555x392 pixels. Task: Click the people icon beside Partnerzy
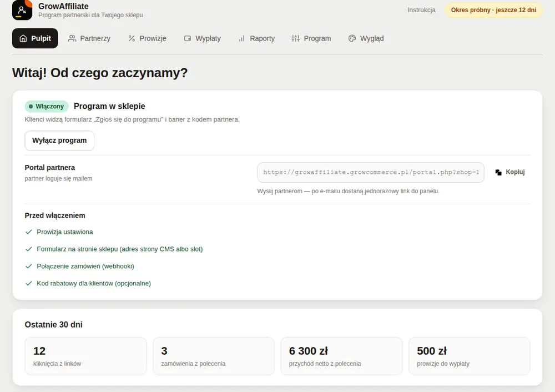tap(72, 38)
